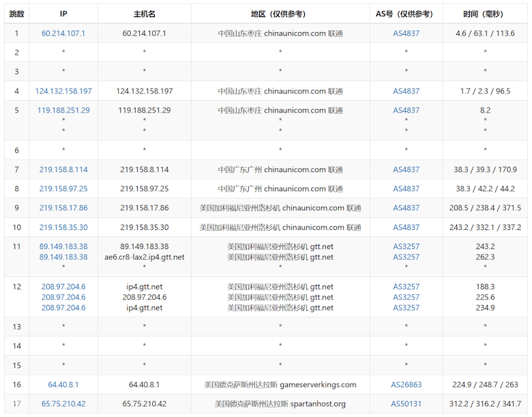Open IP link 219.158.97.25
The image size is (532, 417).
pos(63,188)
